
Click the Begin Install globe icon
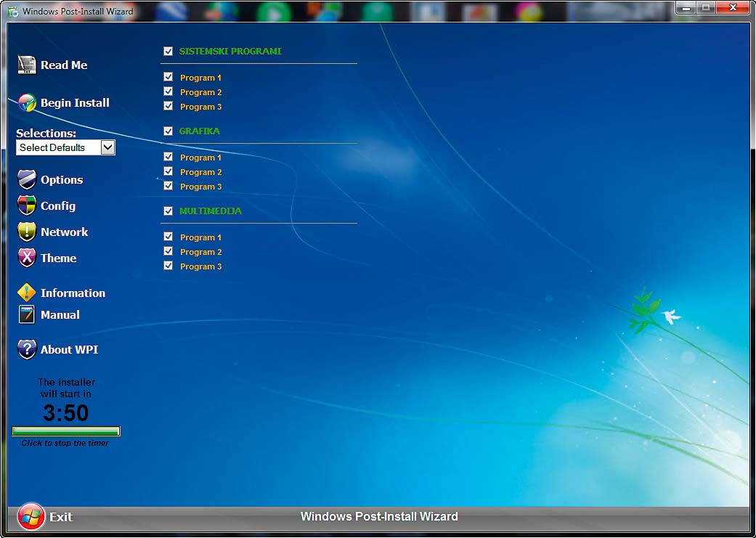pyautogui.click(x=27, y=102)
